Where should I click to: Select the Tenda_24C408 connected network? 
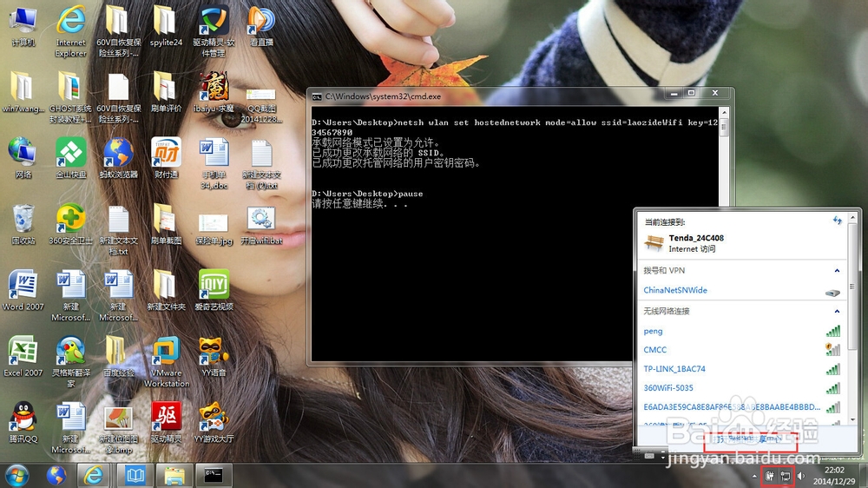[742, 242]
